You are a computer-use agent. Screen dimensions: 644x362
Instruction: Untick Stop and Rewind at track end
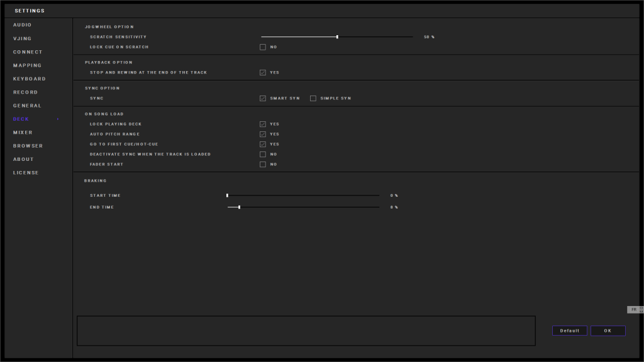(263, 72)
